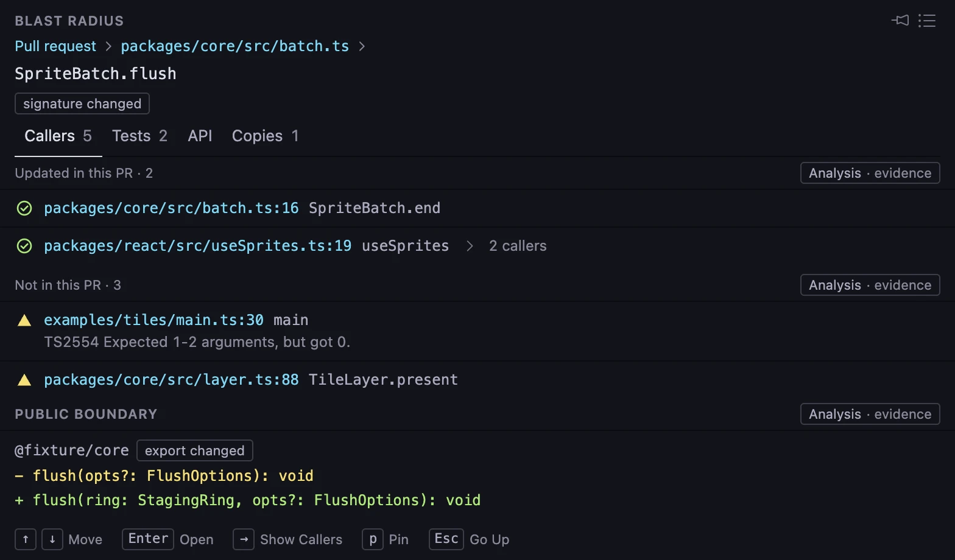Click green check icon beside useSprites
This screenshot has width=955, height=560.
coord(24,246)
